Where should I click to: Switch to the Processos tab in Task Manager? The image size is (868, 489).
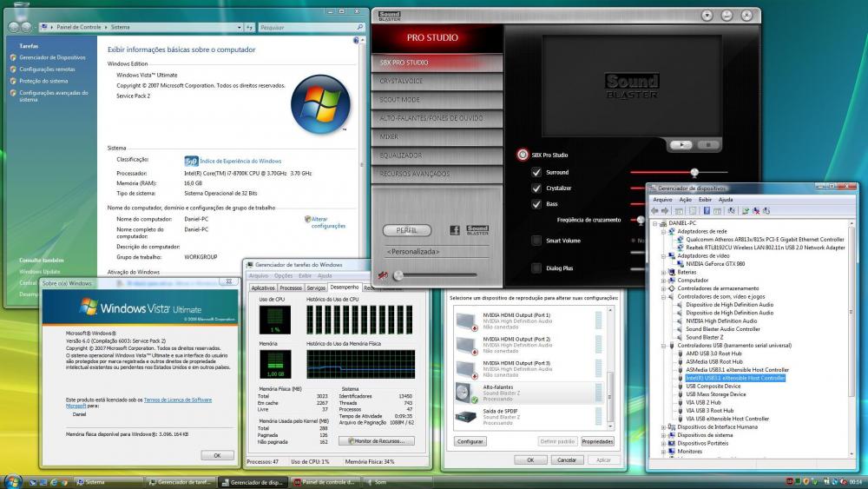[x=291, y=287]
